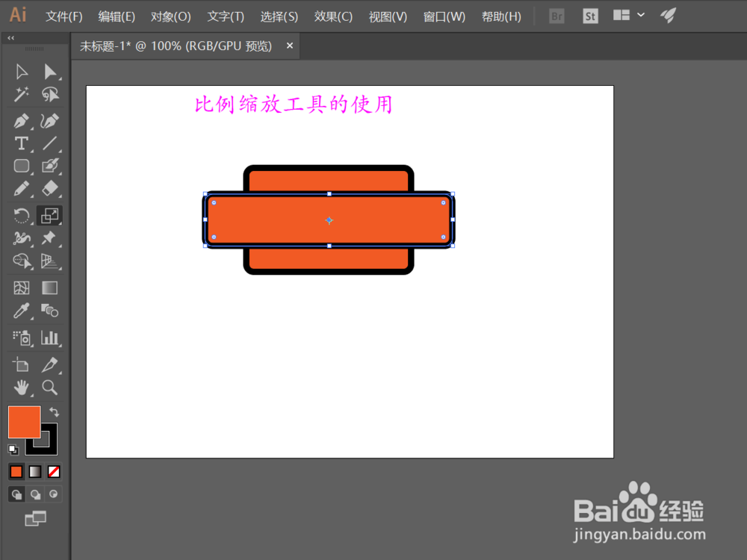747x560 pixels.
Task: Reset to default fill and stroke
Action: 13,449
